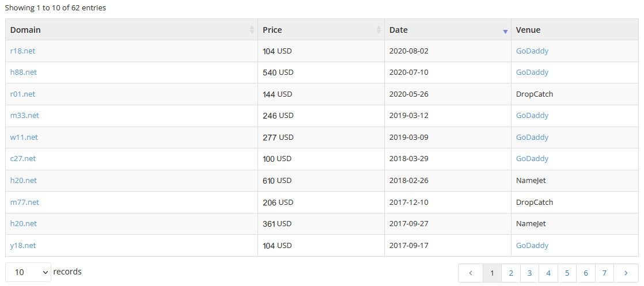Open GoDaddy venue link for w11.net
Viewport: 644px width, 286px height.
click(x=532, y=138)
